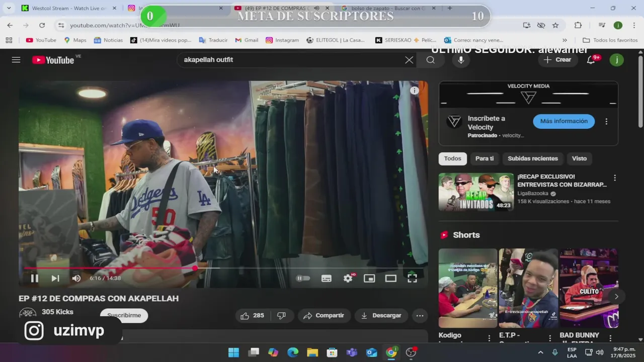The image size is (644, 362).
Task: Open the Kodigo short thumbnail
Action: (467, 288)
